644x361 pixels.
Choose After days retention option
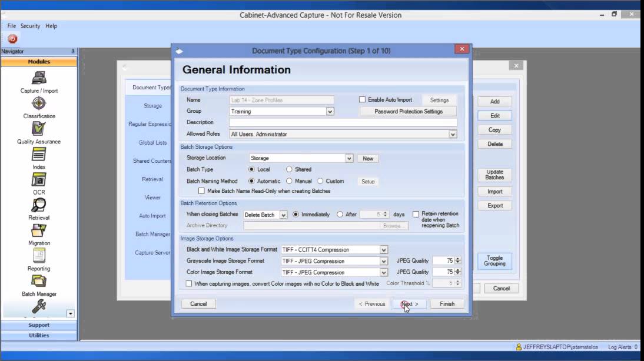[x=340, y=215]
